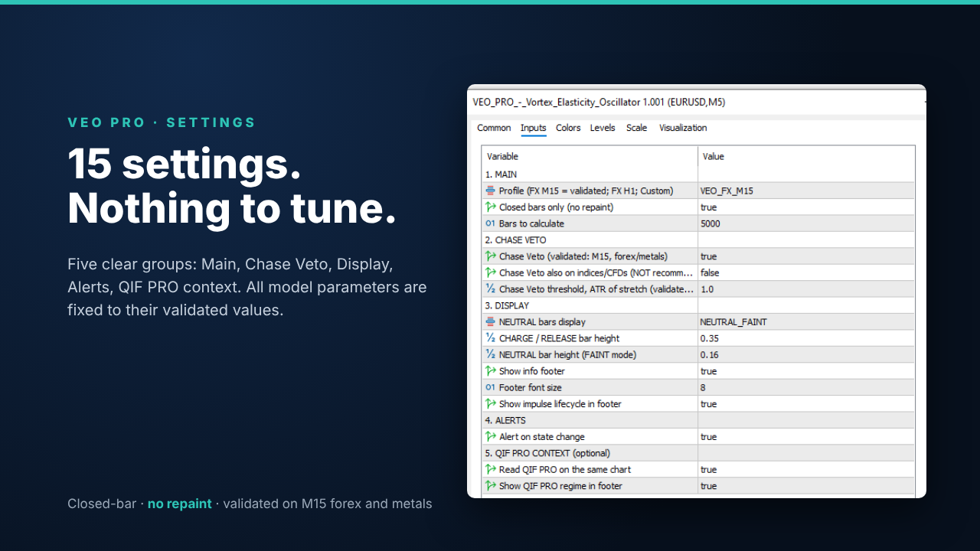Click the fraction icon for NEUTRAL bar height

click(x=491, y=355)
